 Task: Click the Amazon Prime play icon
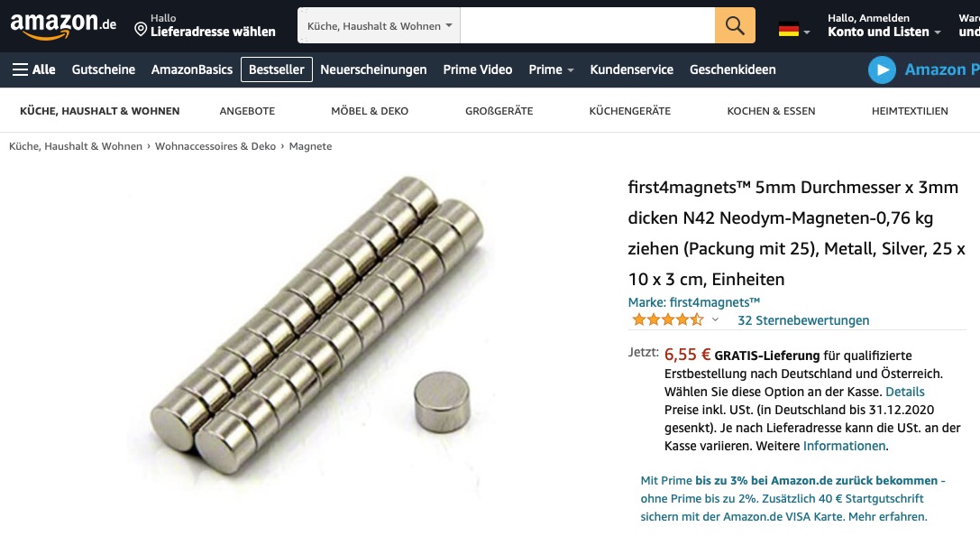tap(882, 70)
